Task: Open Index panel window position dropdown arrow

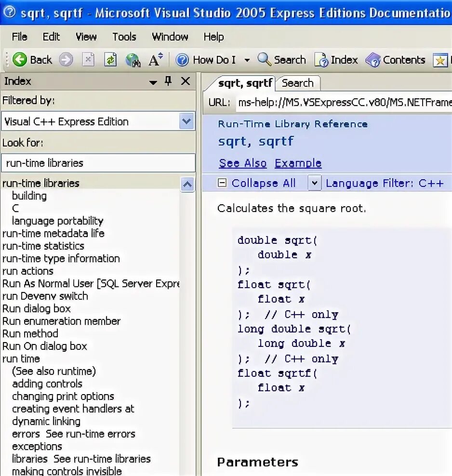Action: point(153,82)
